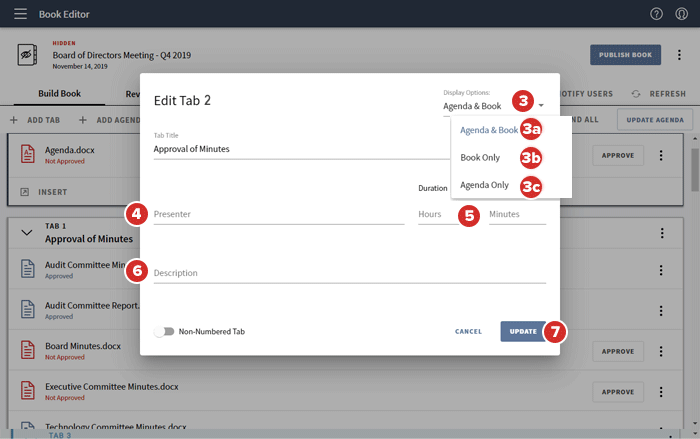This screenshot has height=439, width=700.
Task: Cancel the Edit Tab dialog
Action: tap(468, 331)
